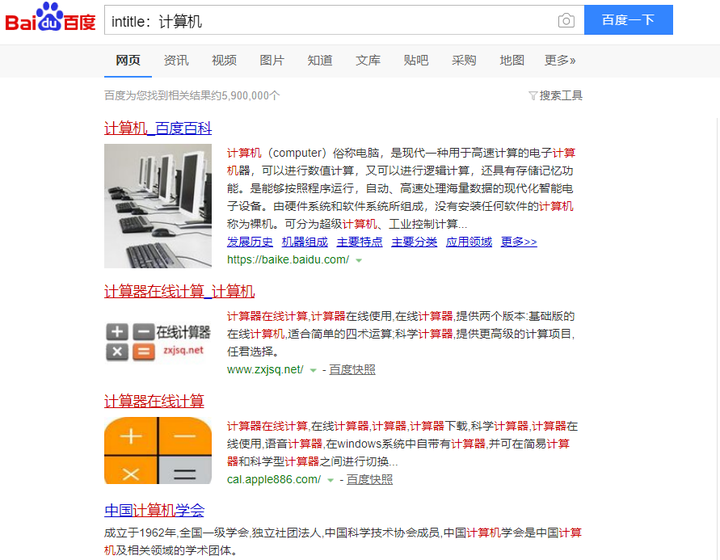The height and width of the screenshot is (560, 720).
Task: Open result title 计算机_百度百科
Action: [158, 128]
